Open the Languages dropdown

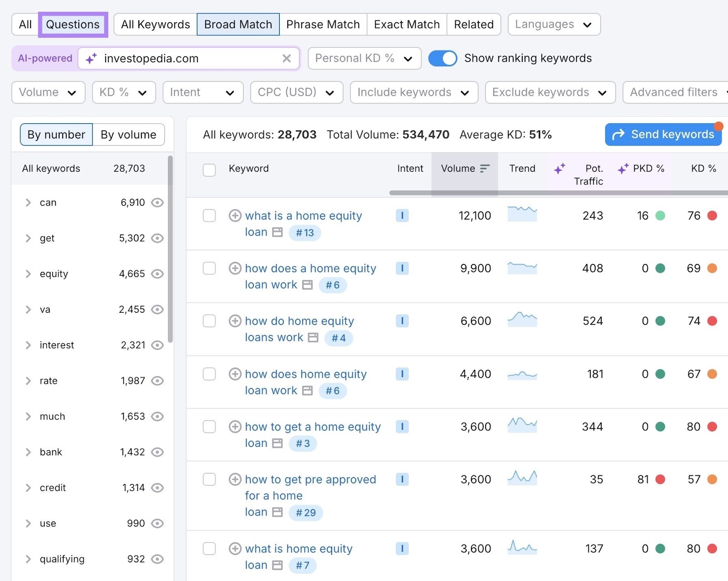point(553,24)
